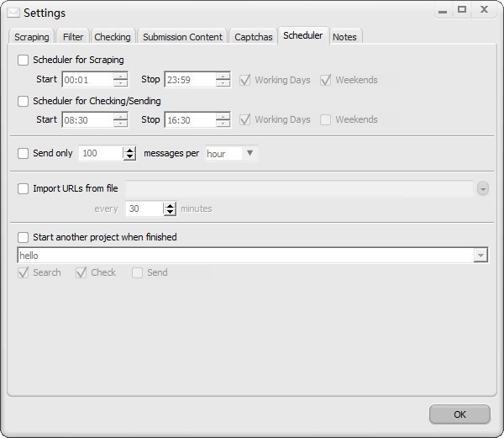
Task: Toggle Weekends for Checking/Sending scheduler
Action: (325, 119)
